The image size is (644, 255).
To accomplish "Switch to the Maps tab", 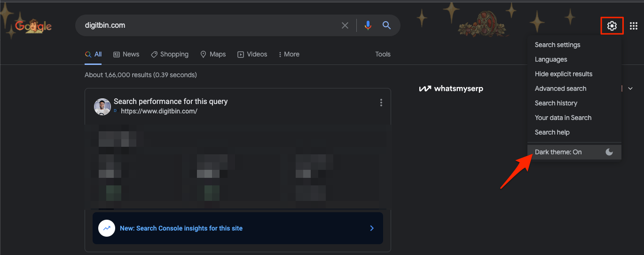I will point(213,55).
